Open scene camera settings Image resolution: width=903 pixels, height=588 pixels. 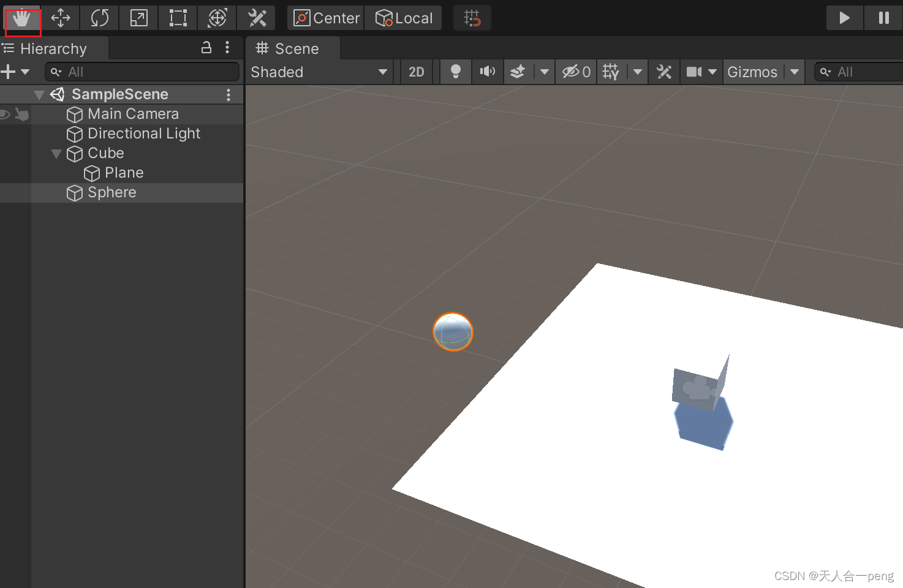[x=701, y=72]
